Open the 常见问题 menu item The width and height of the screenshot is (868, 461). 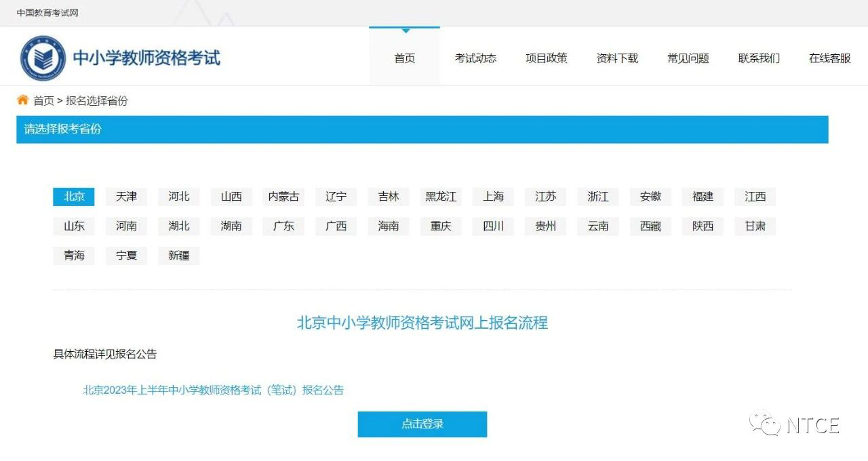coord(687,58)
